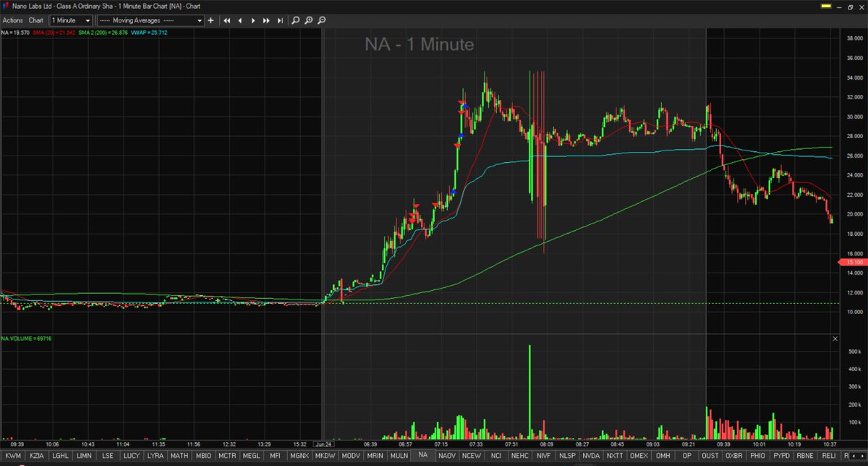Image resolution: width=868 pixels, height=466 pixels.
Task: Add a study with the plus icon
Action: coord(211,21)
